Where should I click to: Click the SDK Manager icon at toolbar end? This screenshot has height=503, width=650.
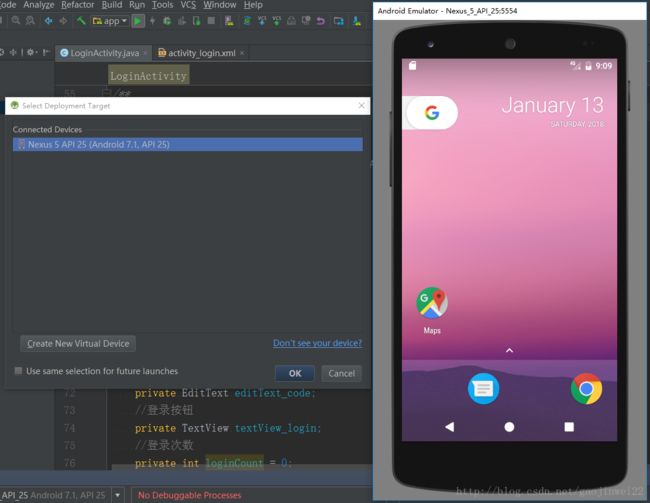[x=357, y=21]
